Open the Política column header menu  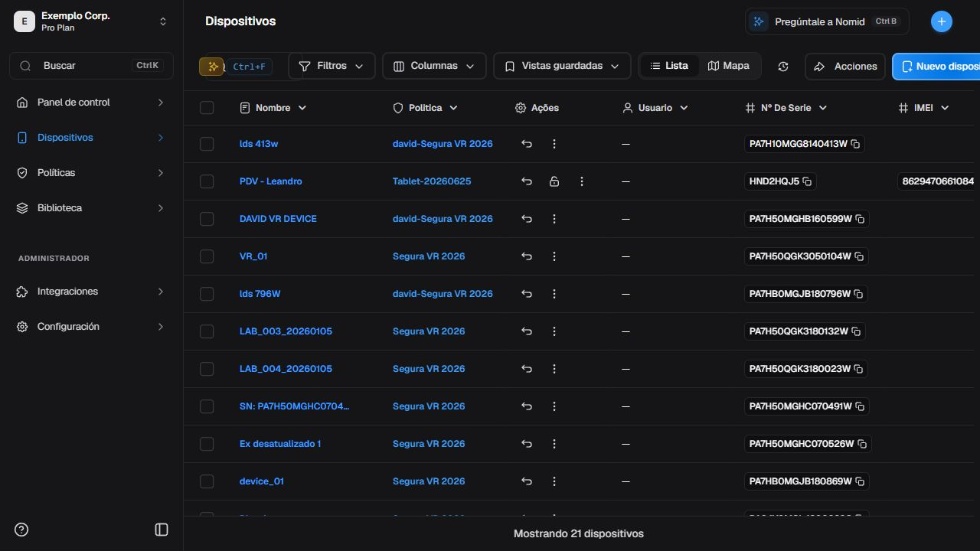click(426, 108)
